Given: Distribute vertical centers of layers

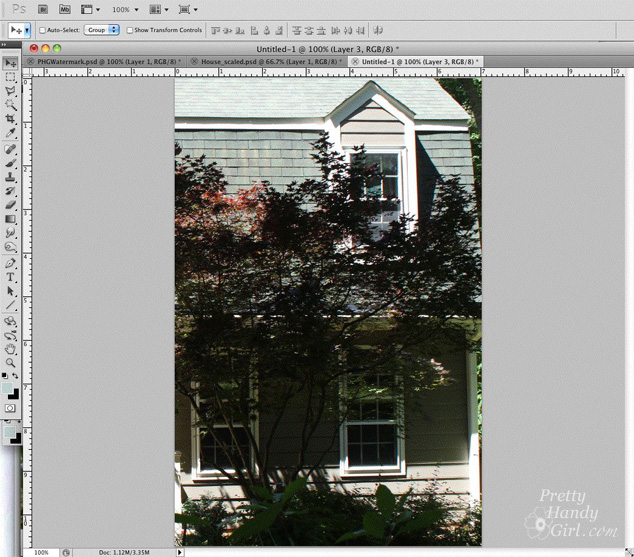Looking at the screenshot, I should [x=309, y=30].
